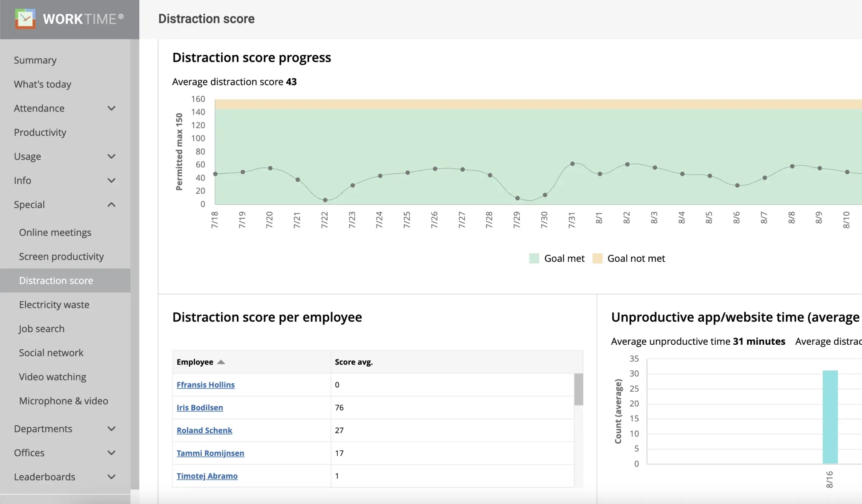Click the Social network icon

(51, 352)
